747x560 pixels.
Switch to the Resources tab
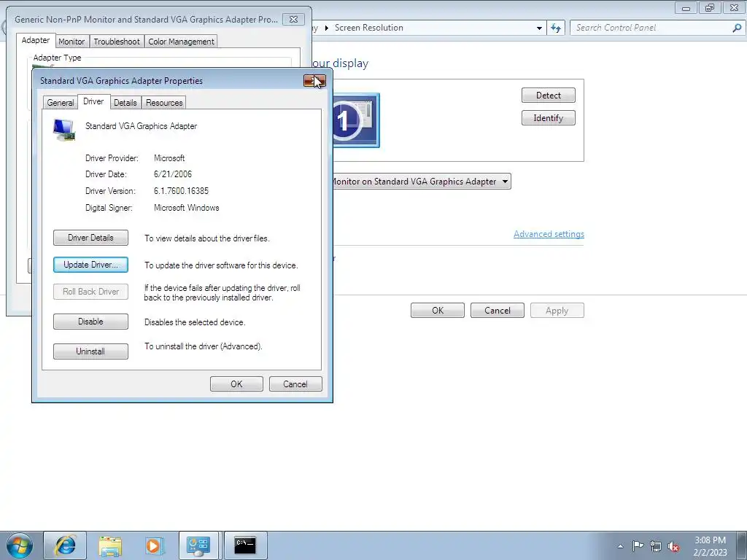coord(164,103)
